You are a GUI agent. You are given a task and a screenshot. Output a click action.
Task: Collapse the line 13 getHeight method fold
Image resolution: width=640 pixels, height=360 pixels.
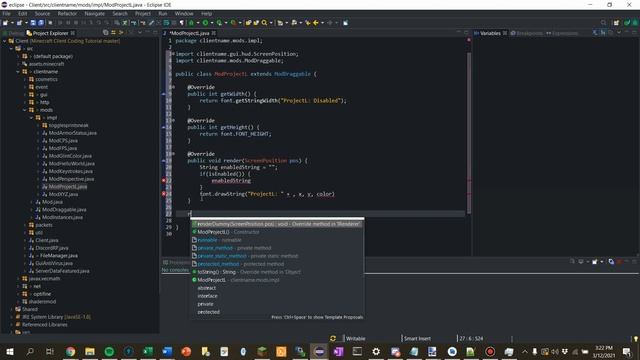point(173,120)
